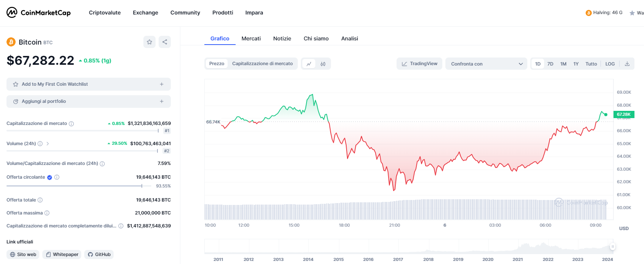Click the info icon next to Offerta massima
644x264 pixels.
point(47,213)
